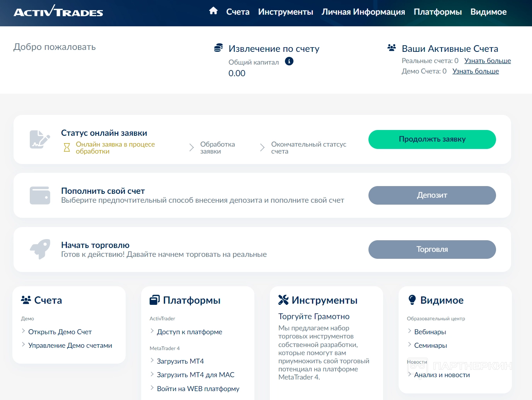Click the hourglass icon for application in process
Image resolution: width=532 pixels, height=400 pixels.
[x=67, y=147]
